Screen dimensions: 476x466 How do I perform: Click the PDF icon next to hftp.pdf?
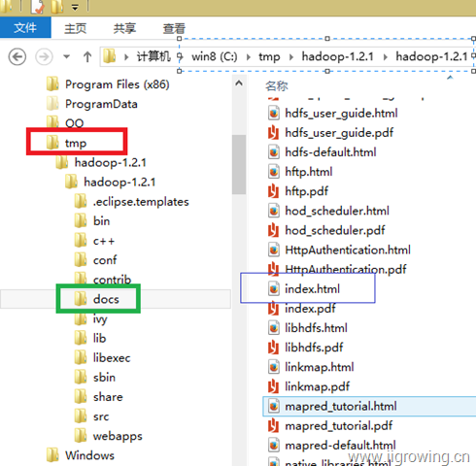(273, 191)
